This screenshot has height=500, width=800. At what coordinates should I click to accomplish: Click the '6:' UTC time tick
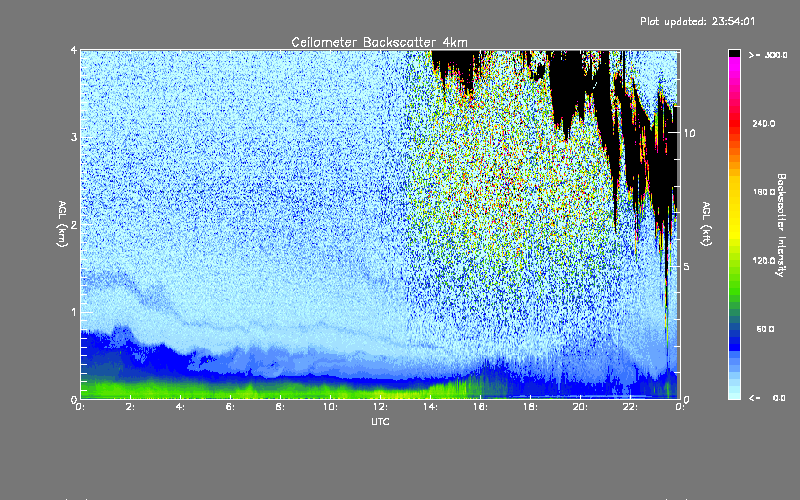(x=230, y=407)
